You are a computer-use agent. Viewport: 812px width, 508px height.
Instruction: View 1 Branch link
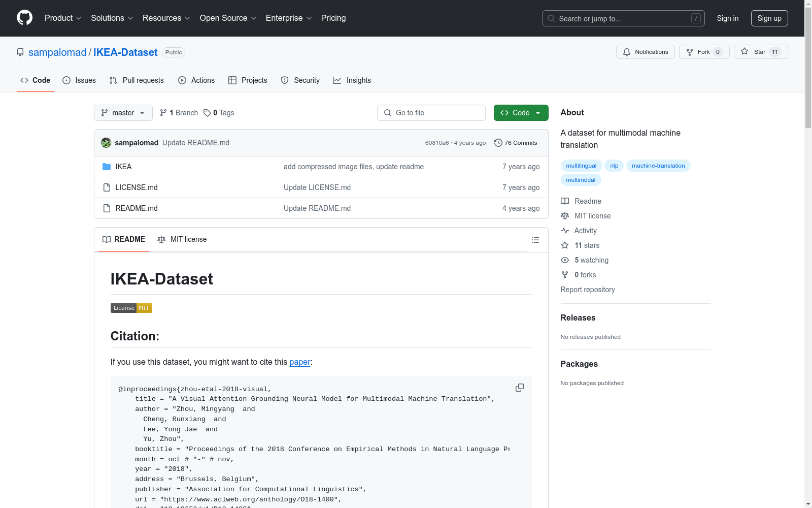[x=179, y=113]
